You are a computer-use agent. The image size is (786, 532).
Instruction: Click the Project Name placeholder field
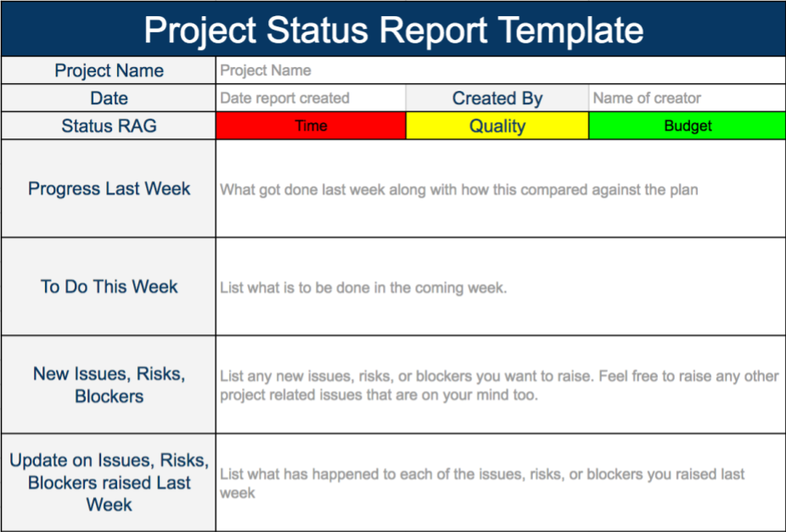500,70
